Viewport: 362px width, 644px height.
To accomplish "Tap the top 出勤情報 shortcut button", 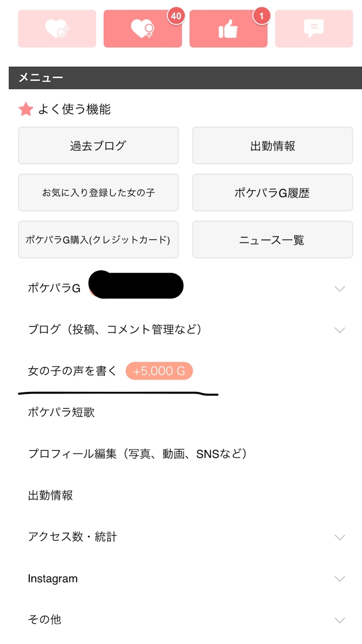I will coord(272,146).
